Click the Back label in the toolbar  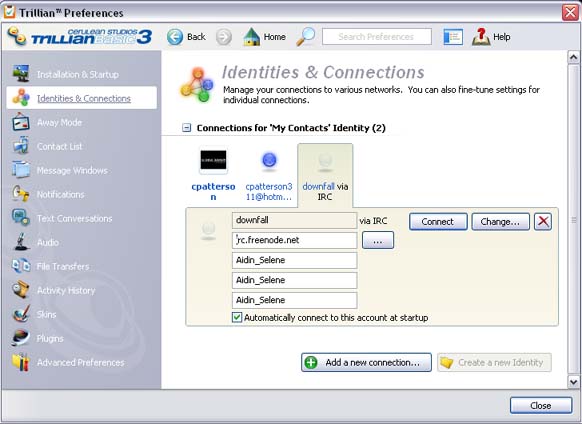click(x=196, y=37)
